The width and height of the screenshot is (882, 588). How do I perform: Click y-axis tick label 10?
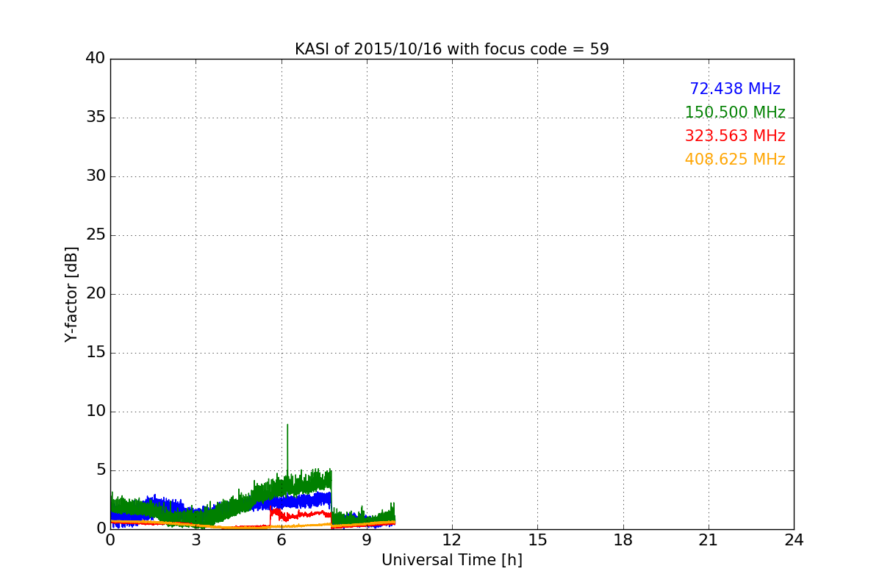click(96, 412)
